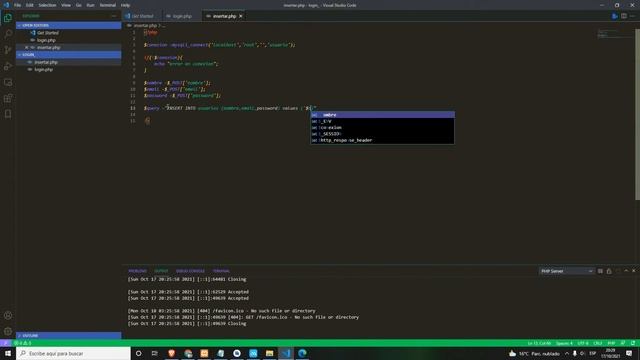Open the Explorer view in activity bar

8,18
